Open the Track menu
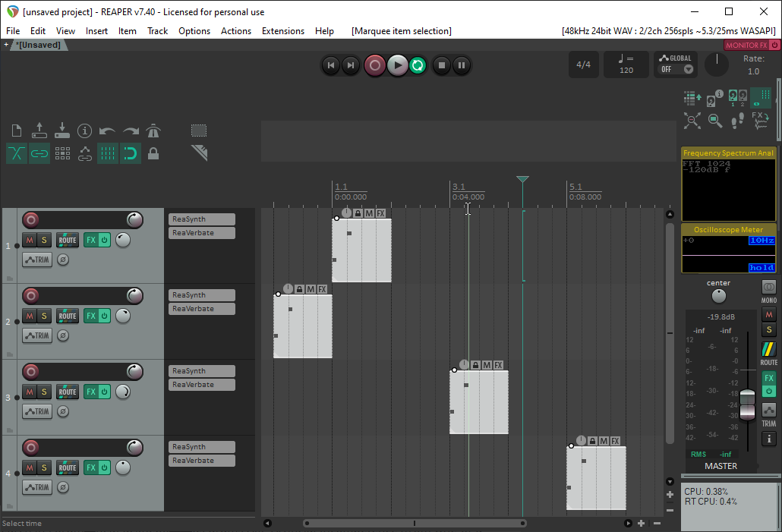Image resolution: width=782 pixels, height=532 pixels. pyautogui.click(x=158, y=31)
